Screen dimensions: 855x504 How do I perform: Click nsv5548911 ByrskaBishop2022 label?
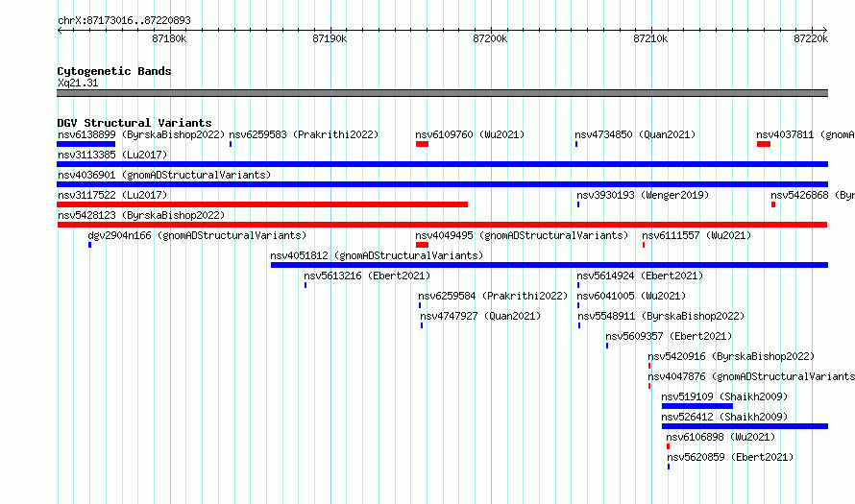coord(661,316)
